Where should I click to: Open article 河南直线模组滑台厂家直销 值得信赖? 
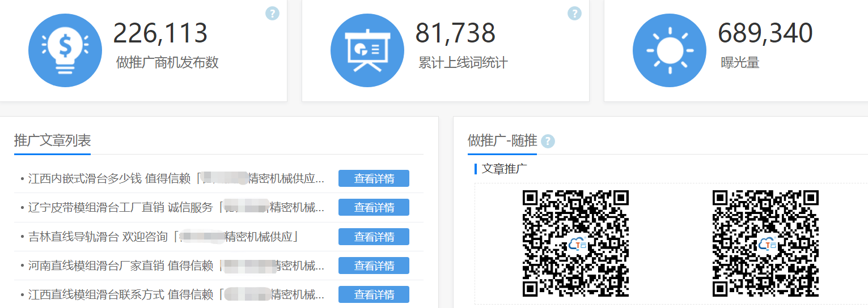176,266
